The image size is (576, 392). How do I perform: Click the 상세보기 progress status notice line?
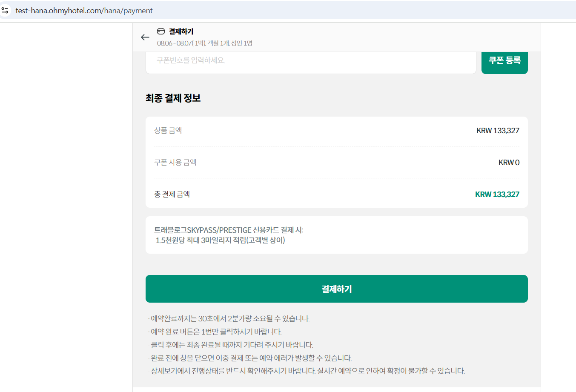[x=307, y=371]
